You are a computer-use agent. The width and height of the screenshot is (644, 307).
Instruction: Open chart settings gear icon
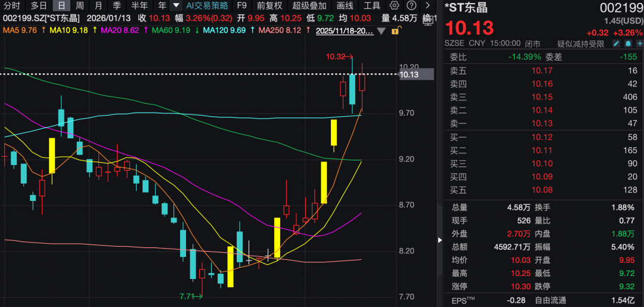pos(394,5)
